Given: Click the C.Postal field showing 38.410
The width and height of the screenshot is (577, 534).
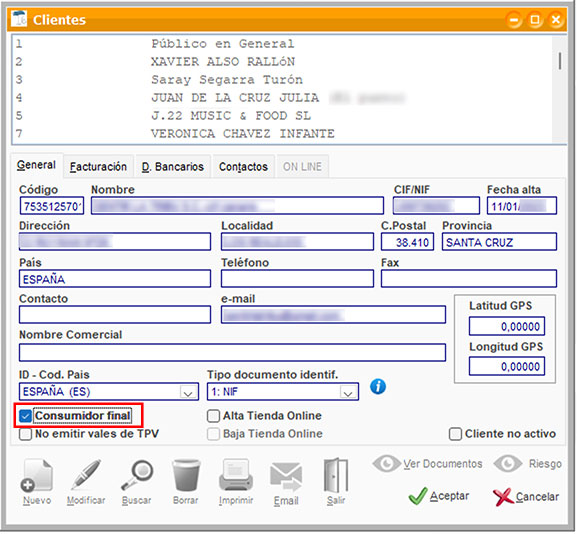Looking at the screenshot, I should coord(407,242).
